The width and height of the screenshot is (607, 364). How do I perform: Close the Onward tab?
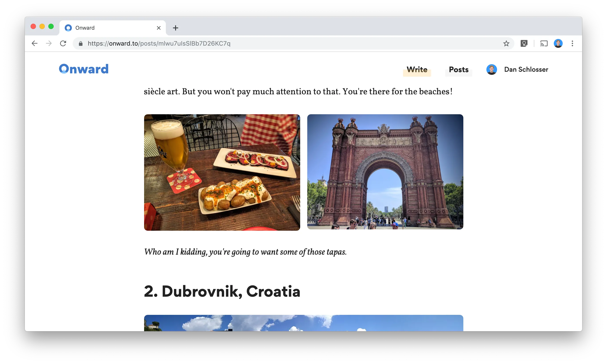click(x=159, y=28)
